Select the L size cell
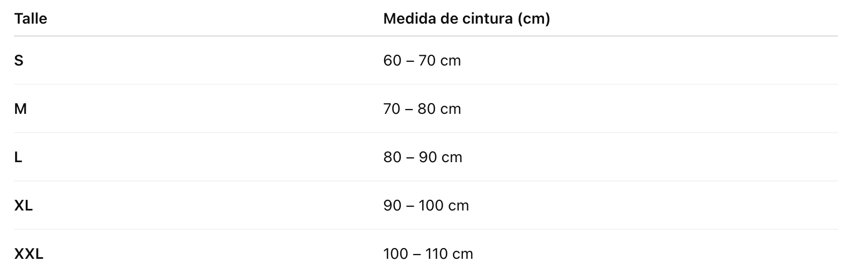Screen dimensions: 868x276 tap(18, 157)
